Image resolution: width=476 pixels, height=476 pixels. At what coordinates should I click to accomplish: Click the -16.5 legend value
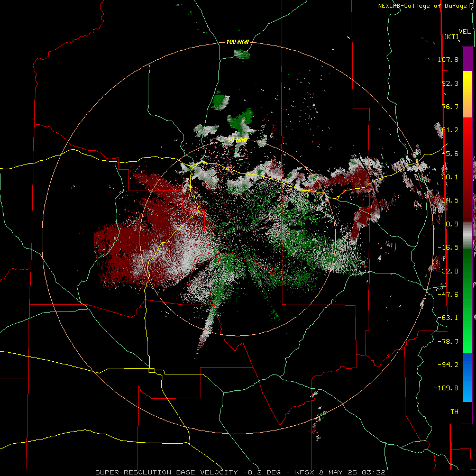(x=448, y=248)
